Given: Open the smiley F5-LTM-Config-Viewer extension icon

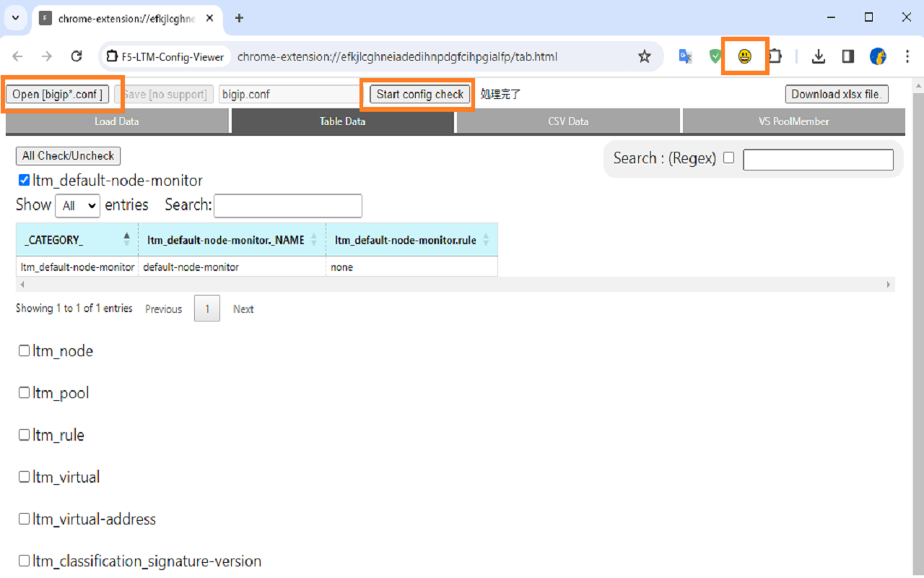Looking at the screenshot, I should pos(746,56).
